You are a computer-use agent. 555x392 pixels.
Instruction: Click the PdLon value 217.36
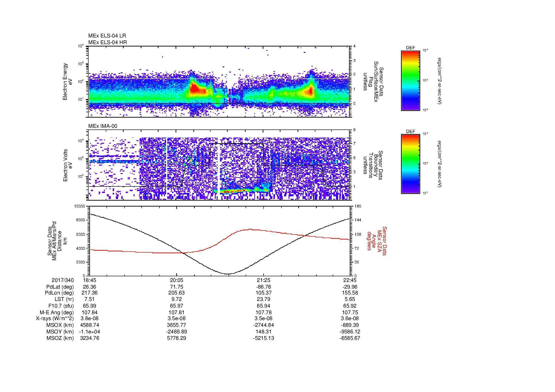click(90, 293)
